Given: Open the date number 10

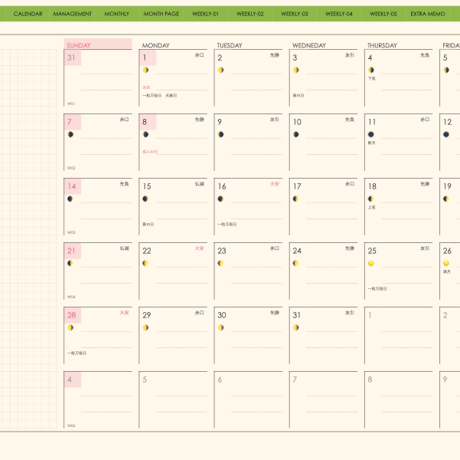Looking at the screenshot, I should [297, 122].
